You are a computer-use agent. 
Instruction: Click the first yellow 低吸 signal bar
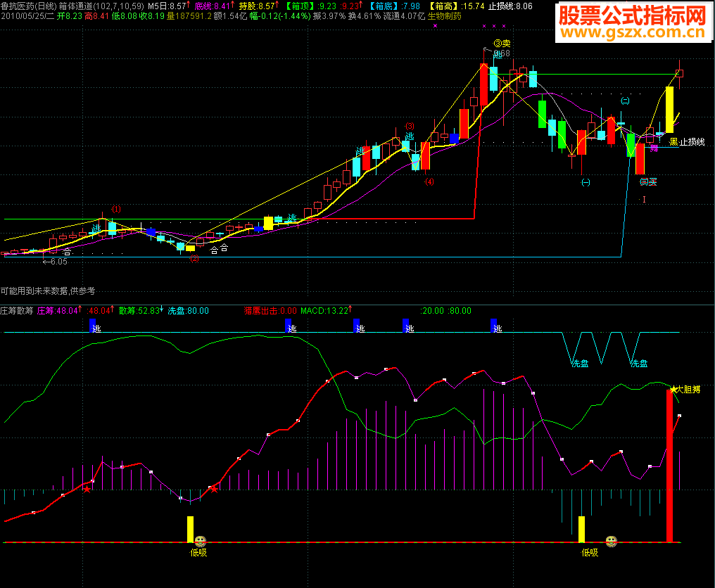(x=190, y=529)
